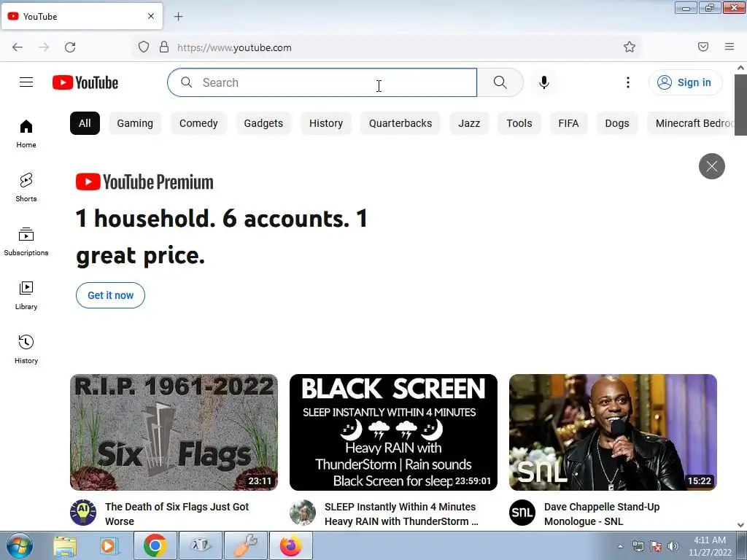Image resolution: width=747 pixels, height=560 pixels.
Task: Go back in Firefox
Action: (x=18, y=47)
